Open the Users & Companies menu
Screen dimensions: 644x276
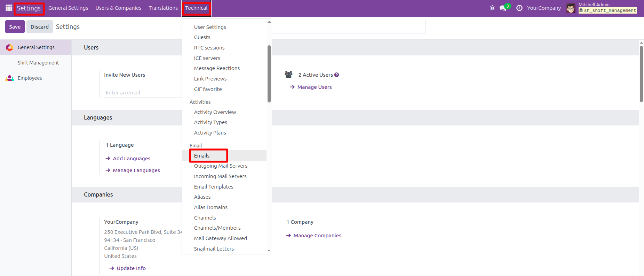118,8
